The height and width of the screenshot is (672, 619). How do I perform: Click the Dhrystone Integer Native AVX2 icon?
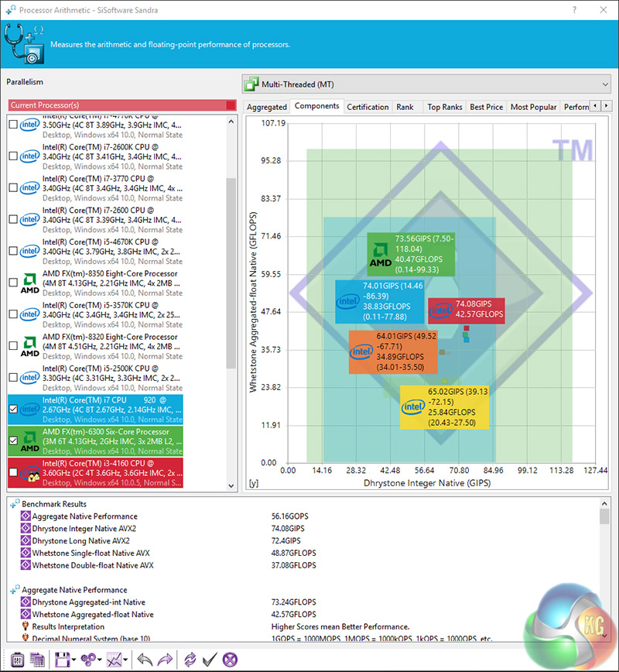[26, 529]
